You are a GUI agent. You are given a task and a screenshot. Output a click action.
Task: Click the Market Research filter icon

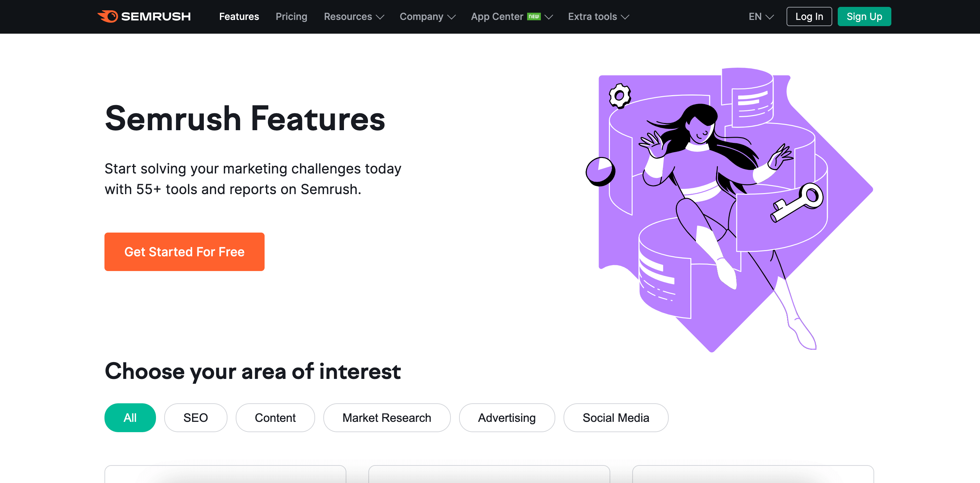[387, 417]
